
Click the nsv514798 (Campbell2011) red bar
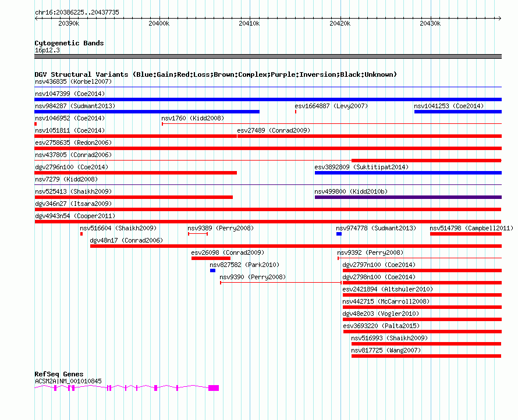pyautogui.click(x=466, y=234)
